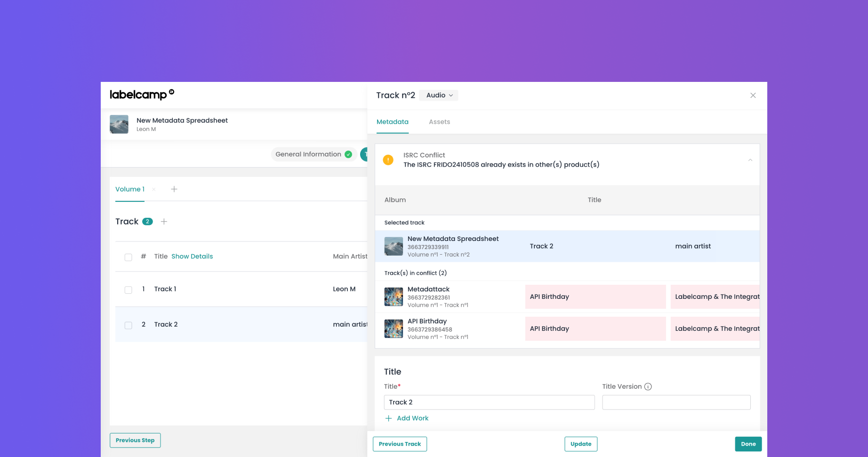Add a new track with plus icon

(x=164, y=222)
